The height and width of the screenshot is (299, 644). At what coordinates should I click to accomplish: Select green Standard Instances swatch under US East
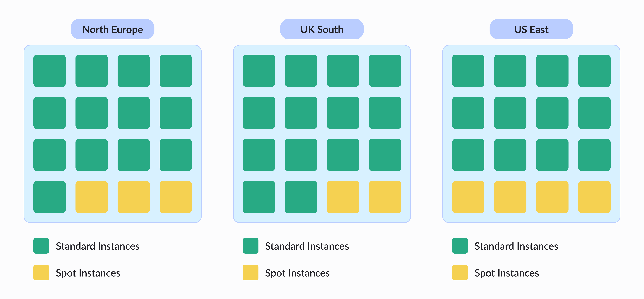460,246
